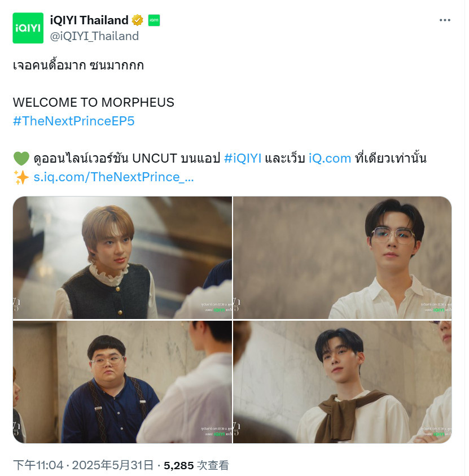Open photo of man wearing glasses

point(342,257)
